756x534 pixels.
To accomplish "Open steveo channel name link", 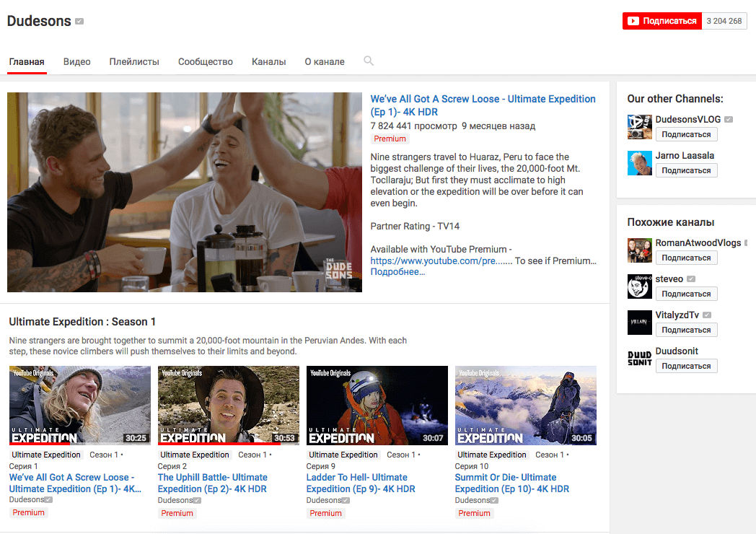I will coord(669,279).
